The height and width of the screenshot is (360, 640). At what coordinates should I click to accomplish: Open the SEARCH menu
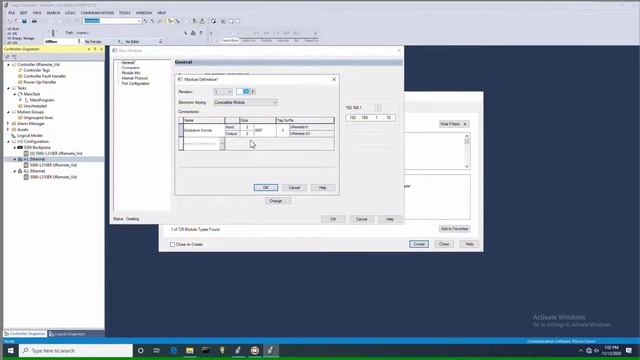pyautogui.click(x=53, y=13)
